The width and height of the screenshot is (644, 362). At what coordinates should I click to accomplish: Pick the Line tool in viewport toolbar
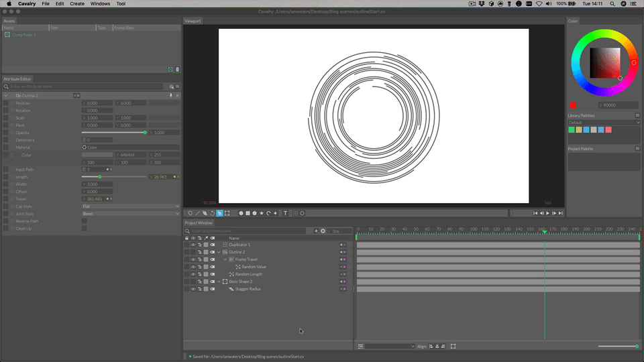tap(197, 213)
